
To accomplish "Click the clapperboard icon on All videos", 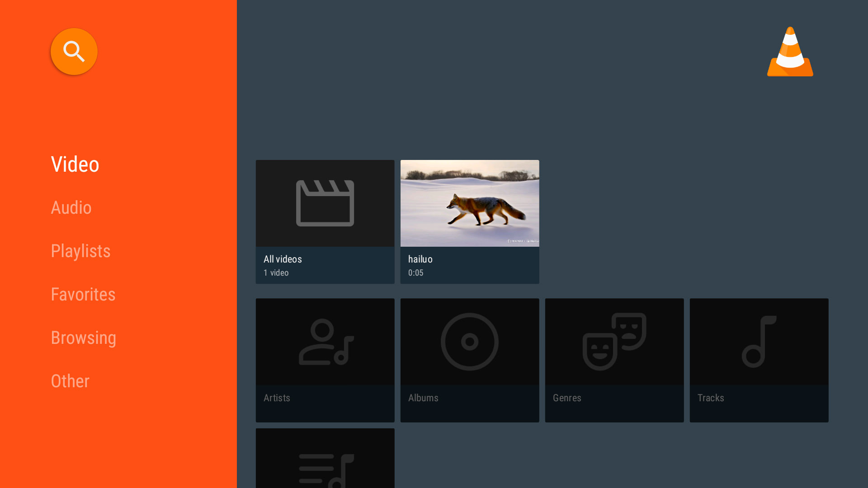I will coord(325,203).
